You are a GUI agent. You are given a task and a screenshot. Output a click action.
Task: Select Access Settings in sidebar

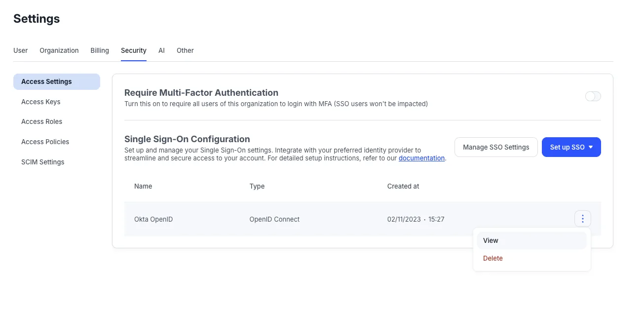tap(57, 81)
